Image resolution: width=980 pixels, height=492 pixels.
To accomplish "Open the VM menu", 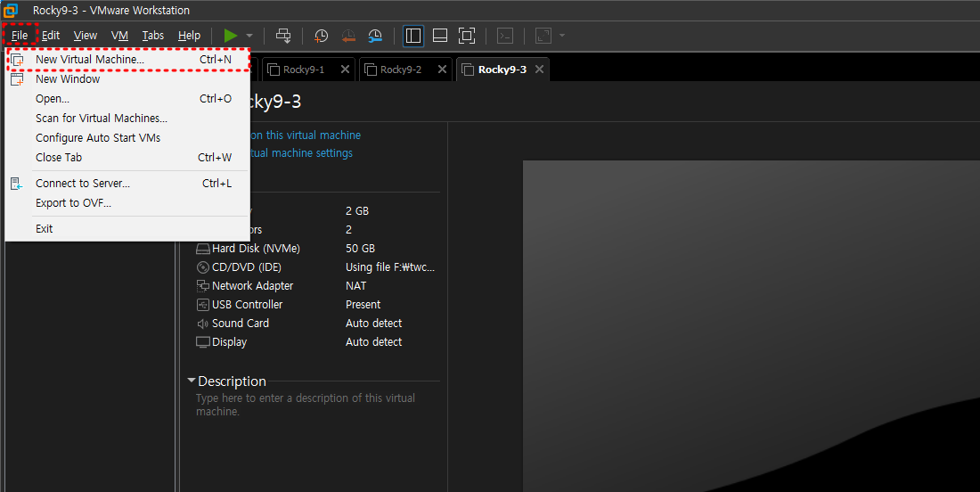I will [119, 36].
